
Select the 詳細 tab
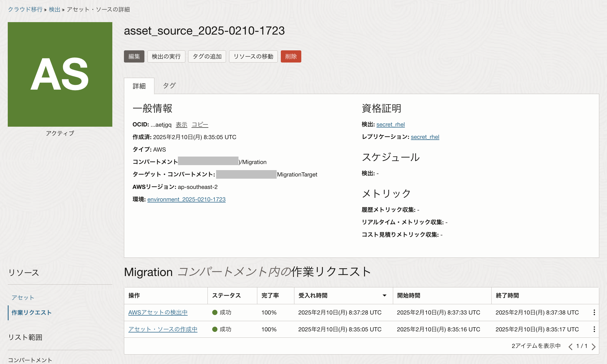139,86
